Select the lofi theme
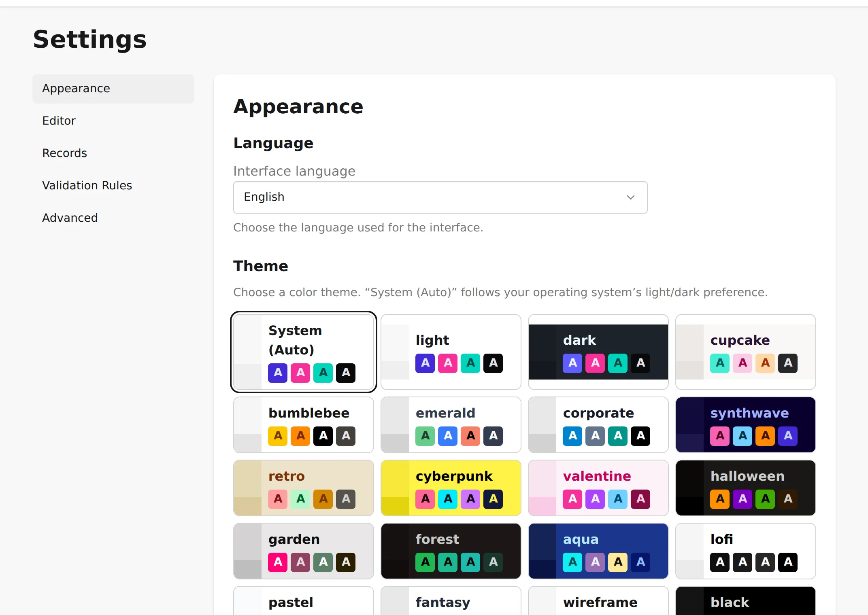Image resolution: width=868 pixels, height=615 pixels. point(746,551)
